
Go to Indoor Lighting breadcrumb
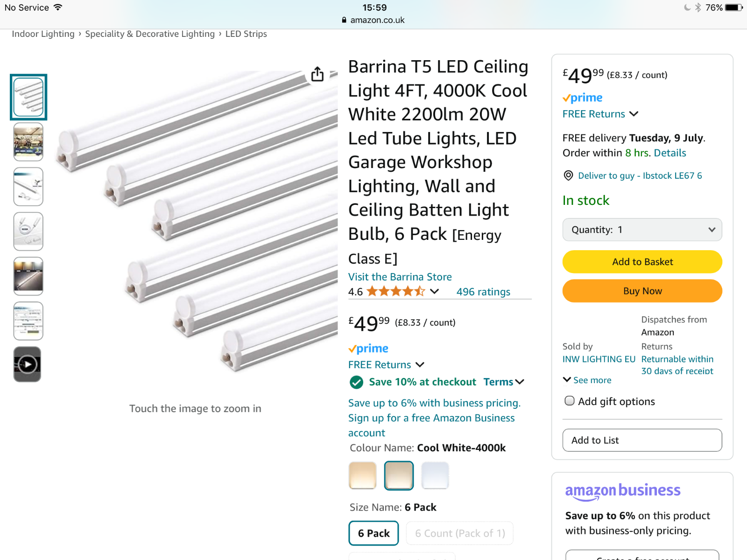coord(43,34)
